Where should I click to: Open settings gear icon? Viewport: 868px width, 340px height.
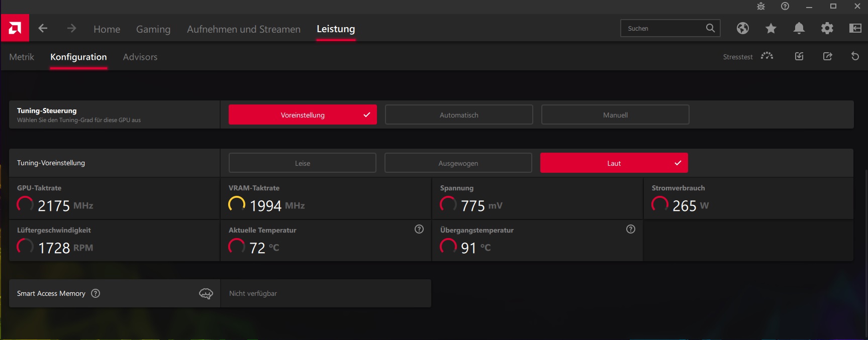tap(827, 29)
